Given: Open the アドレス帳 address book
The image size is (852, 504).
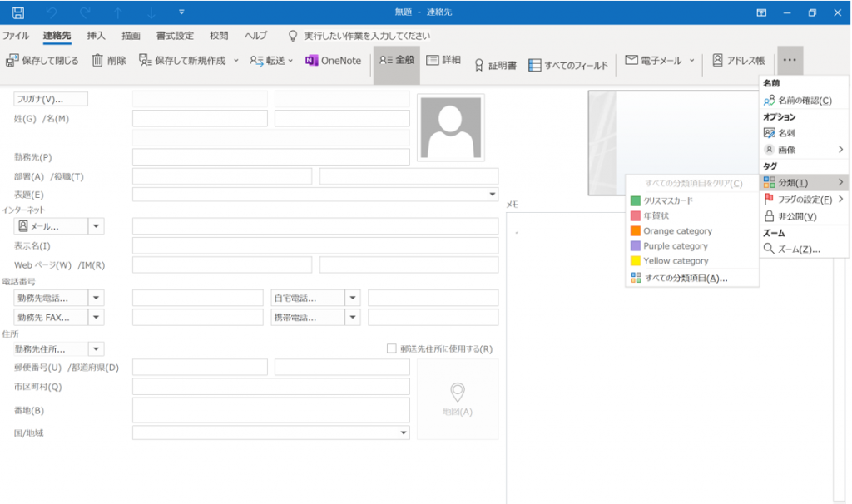Looking at the screenshot, I should [x=738, y=61].
